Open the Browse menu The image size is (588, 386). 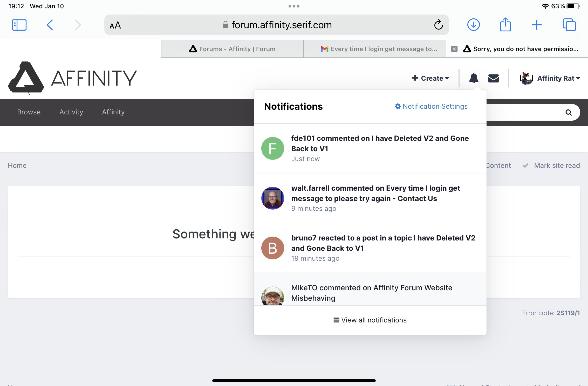pos(29,112)
